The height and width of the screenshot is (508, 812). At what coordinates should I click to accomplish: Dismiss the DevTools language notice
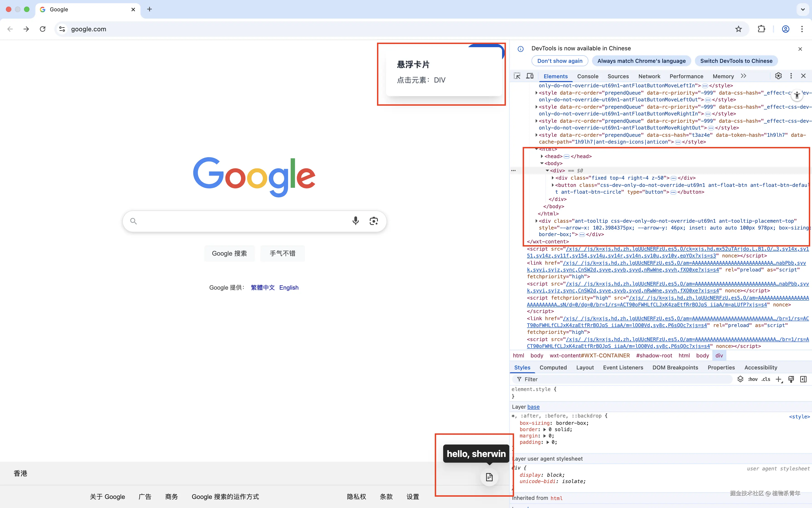pyautogui.click(x=800, y=49)
